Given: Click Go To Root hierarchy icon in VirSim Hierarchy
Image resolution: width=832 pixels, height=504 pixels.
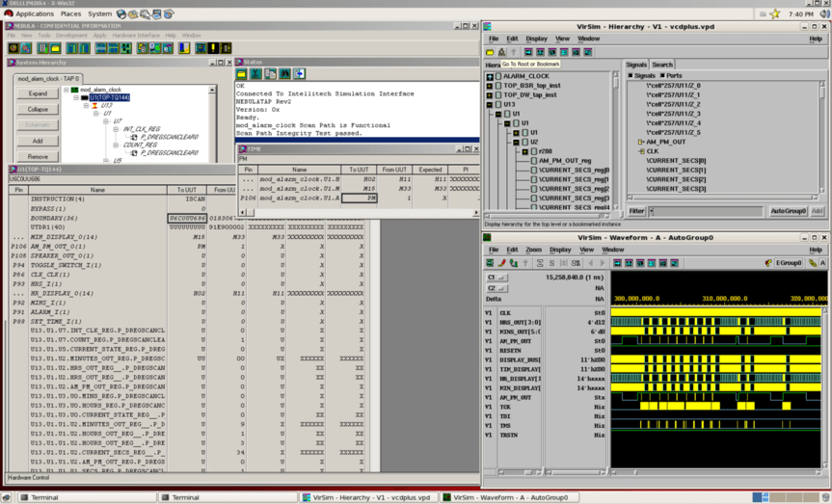Looking at the screenshot, I should click(501, 52).
